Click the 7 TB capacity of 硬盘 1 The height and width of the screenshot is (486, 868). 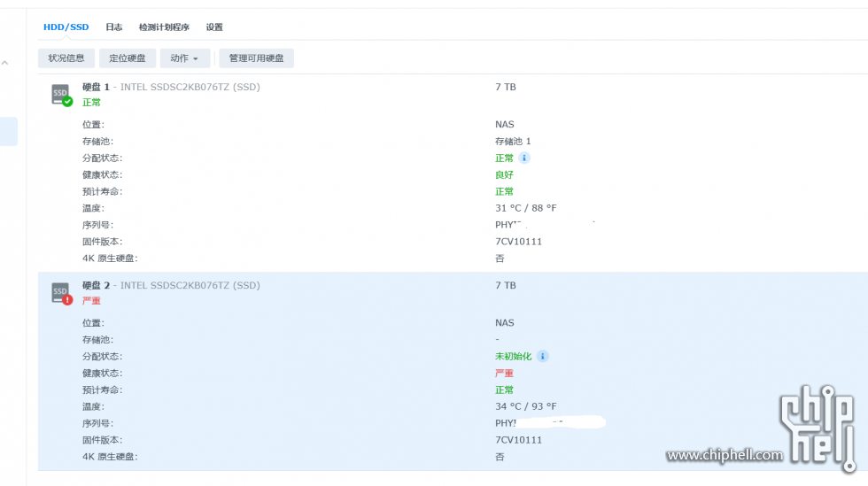(506, 87)
